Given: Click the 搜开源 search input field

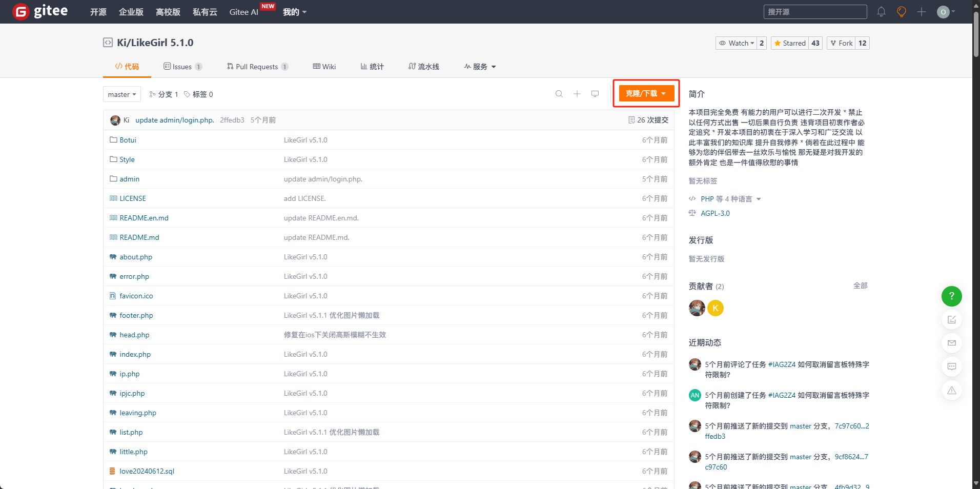Looking at the screenshot, I should [x=815, y=12].
